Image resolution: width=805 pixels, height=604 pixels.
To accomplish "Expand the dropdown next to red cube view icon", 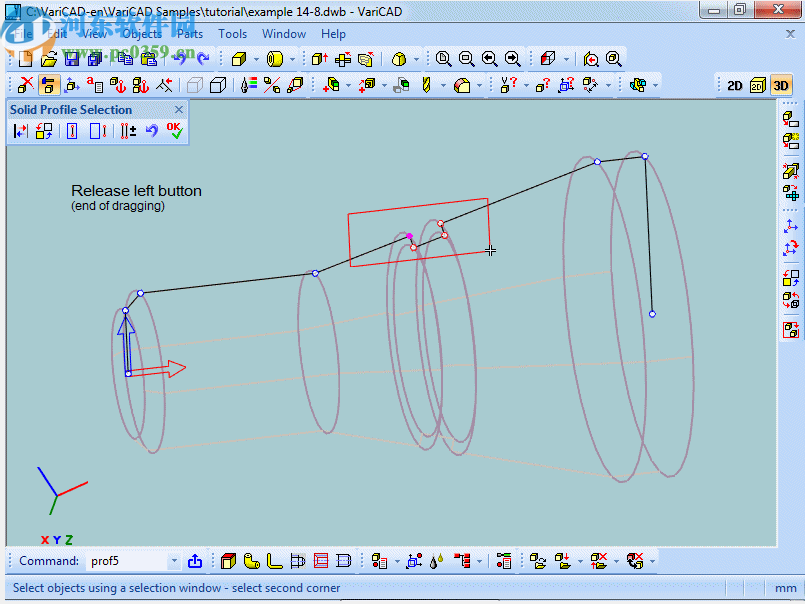I will pyautogui.click(x=566, y=59).
